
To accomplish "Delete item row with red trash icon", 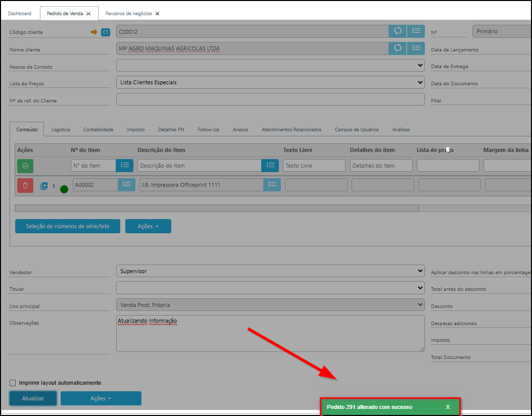I will (x=25, y=185).
